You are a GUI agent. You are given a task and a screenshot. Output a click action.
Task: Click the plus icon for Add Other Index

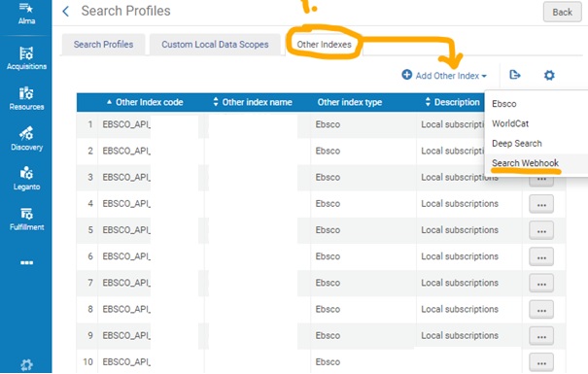tap(406, 75)
